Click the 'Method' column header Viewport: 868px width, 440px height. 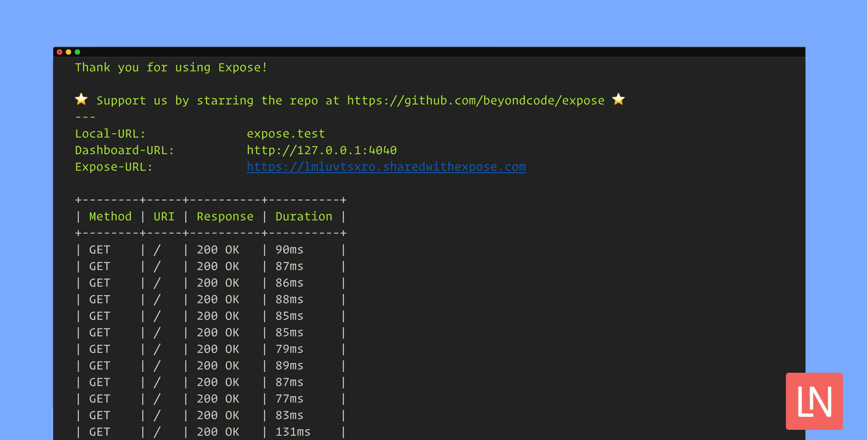pos(110,217)
